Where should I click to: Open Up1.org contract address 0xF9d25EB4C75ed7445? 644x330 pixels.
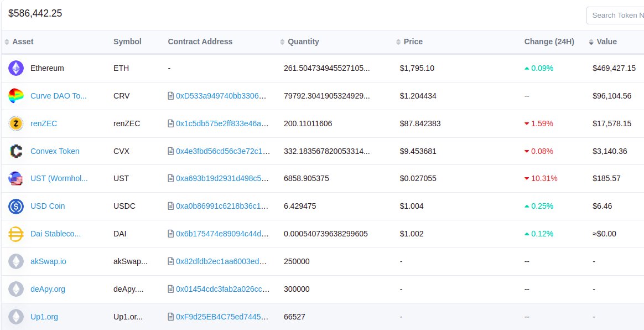tap(222, 317)
